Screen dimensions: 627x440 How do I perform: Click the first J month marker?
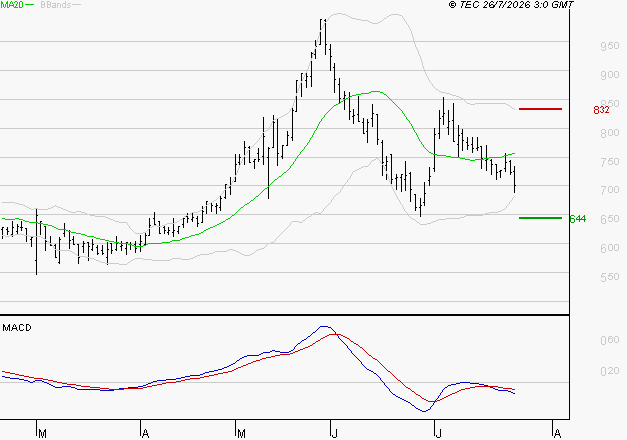pos(335,434)
